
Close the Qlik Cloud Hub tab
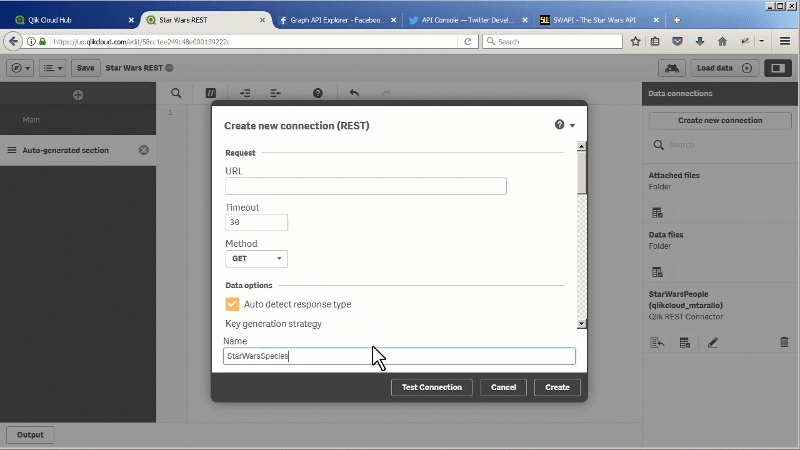pos(131,20)
